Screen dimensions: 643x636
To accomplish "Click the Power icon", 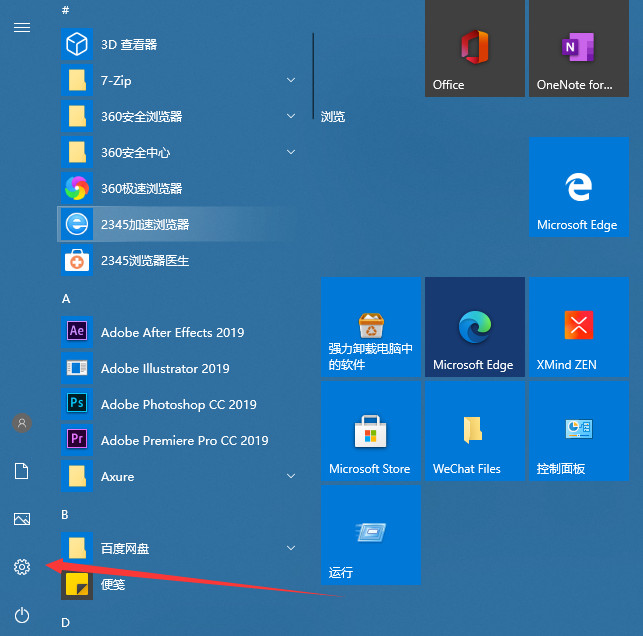I will (22, 615).
